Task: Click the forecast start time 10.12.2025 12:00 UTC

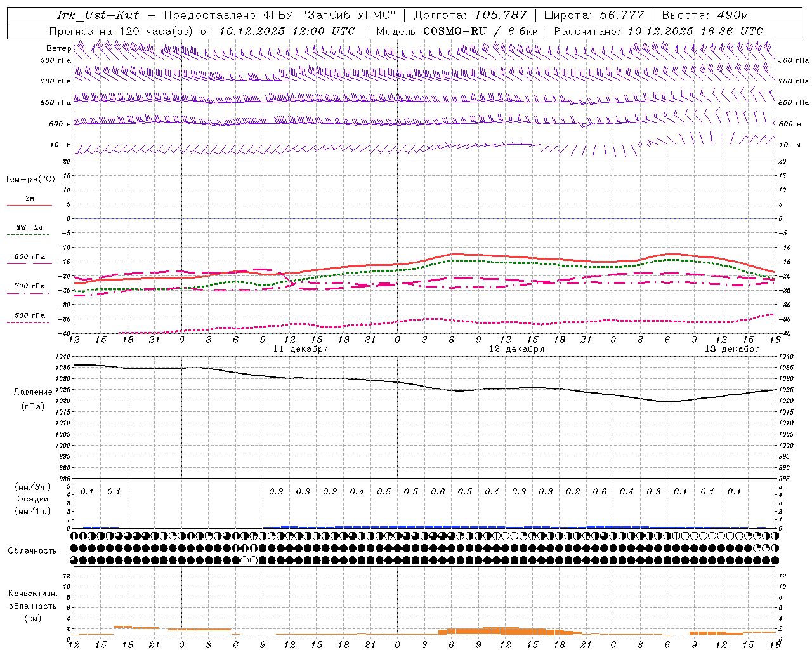Action: coord(287,31)
